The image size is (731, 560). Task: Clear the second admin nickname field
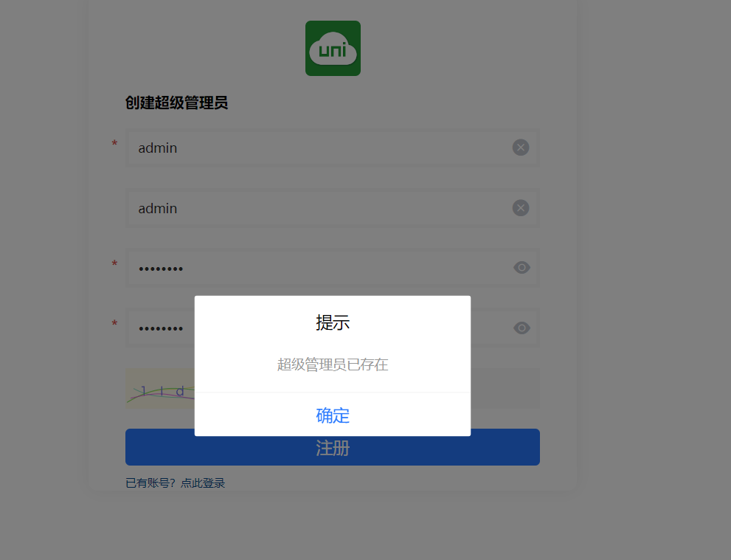521,208
